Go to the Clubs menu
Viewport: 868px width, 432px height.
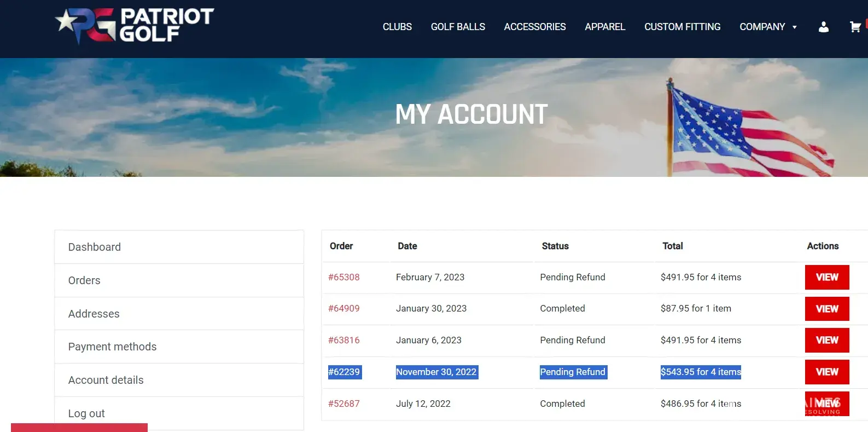pyautogui.click(x=397, y=27)
